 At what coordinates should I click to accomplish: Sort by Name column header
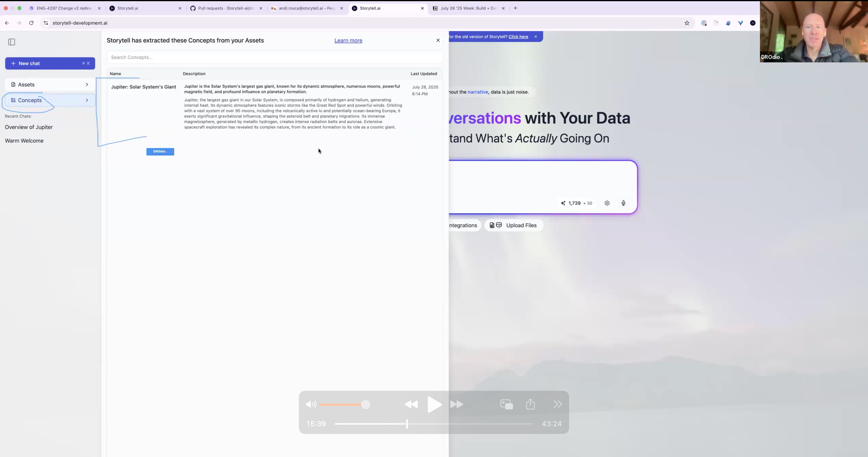click(x=115, y=74)
